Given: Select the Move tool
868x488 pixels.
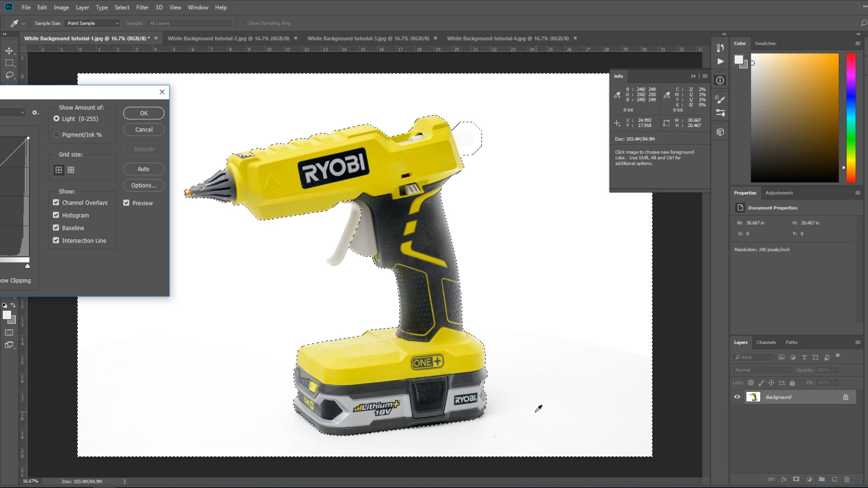Looking at the screenshot, I should tap(9, 51).
